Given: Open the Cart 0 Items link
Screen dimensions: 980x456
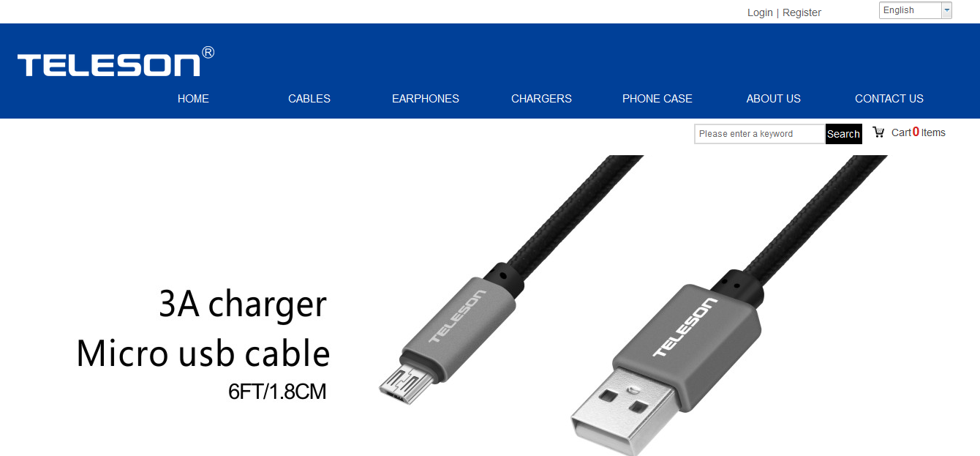Looking at the screenshot, I should (x=918, y=132).
